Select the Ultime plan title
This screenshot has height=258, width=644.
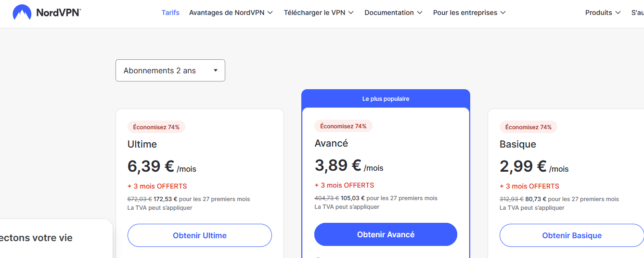(142, 144)
